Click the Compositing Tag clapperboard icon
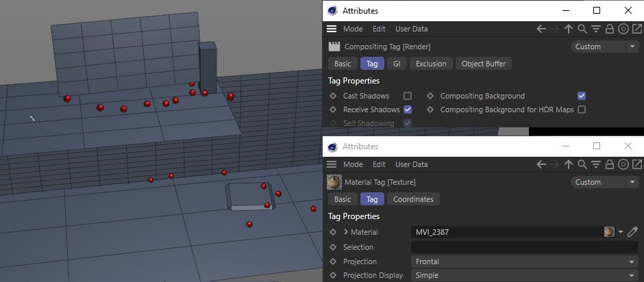The image size is (644, 282). click(x=334, y=47)
